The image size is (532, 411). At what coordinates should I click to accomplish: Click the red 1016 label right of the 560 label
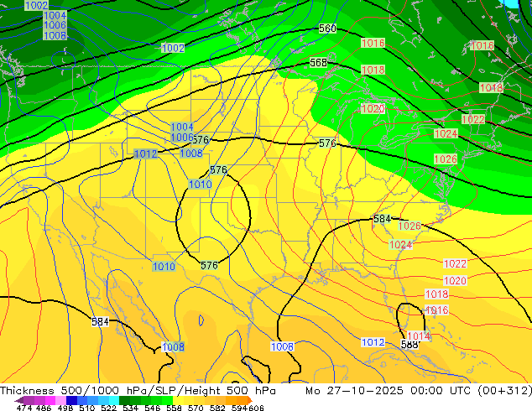[373, 43]
